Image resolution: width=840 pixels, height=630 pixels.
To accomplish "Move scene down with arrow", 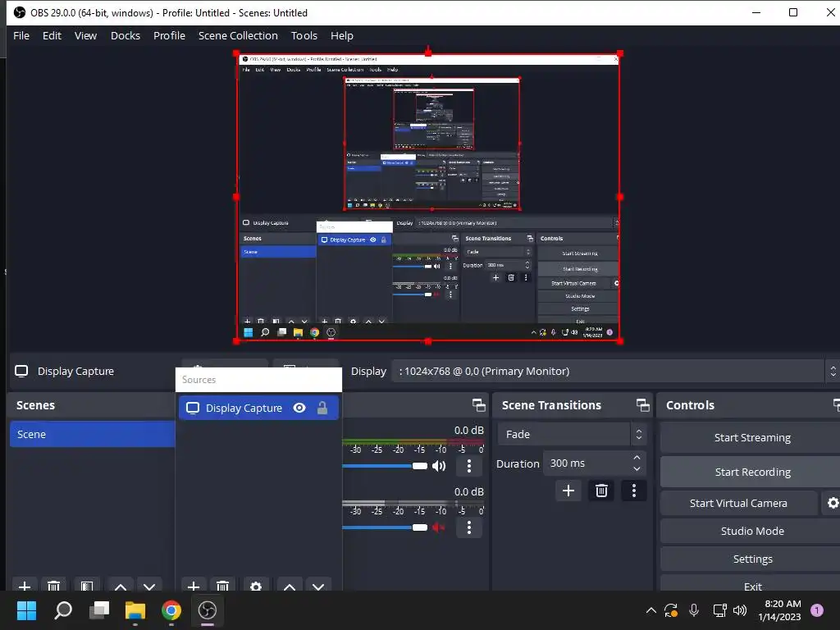I will (149, 586).
